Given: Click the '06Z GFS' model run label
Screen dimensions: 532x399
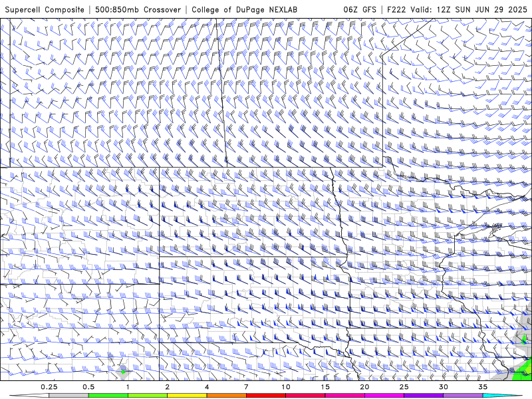Looking at the screenshot, I should (x=360, y=9).
